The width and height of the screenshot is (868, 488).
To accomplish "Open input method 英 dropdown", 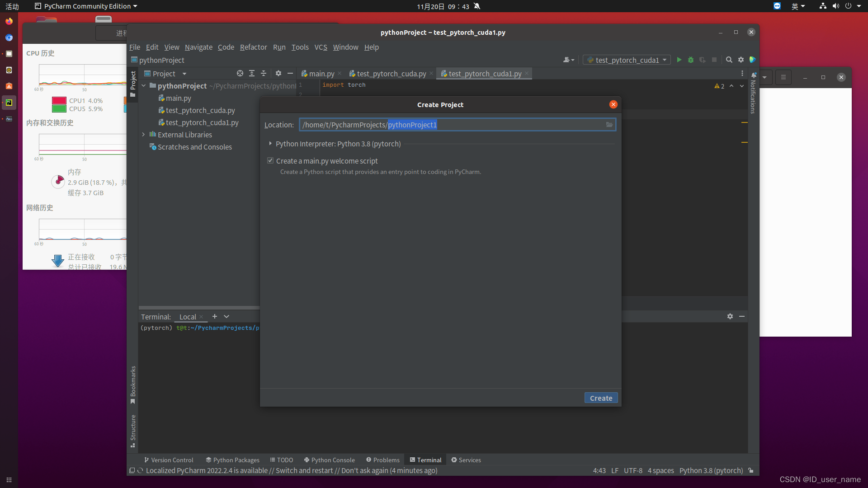I will coord(798,6).
